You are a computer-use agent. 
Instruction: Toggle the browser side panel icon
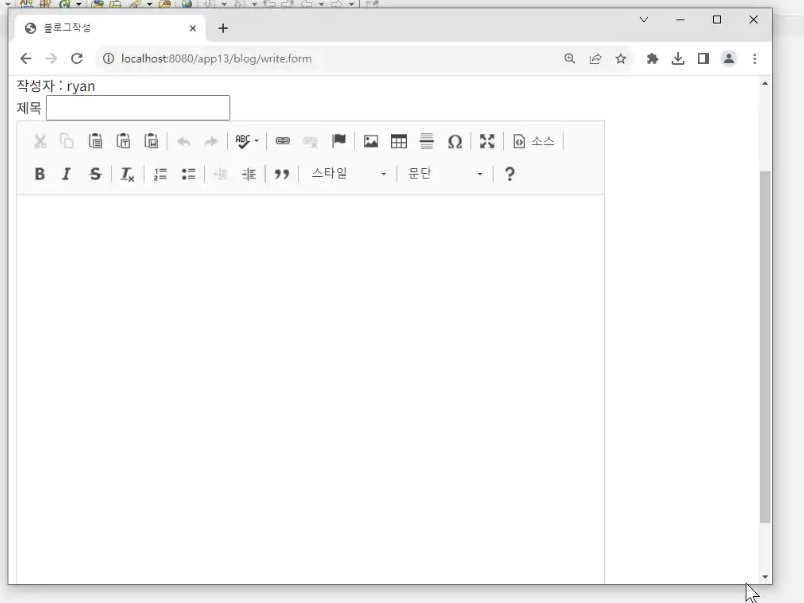pyautogui.click(x=704, y=58)
